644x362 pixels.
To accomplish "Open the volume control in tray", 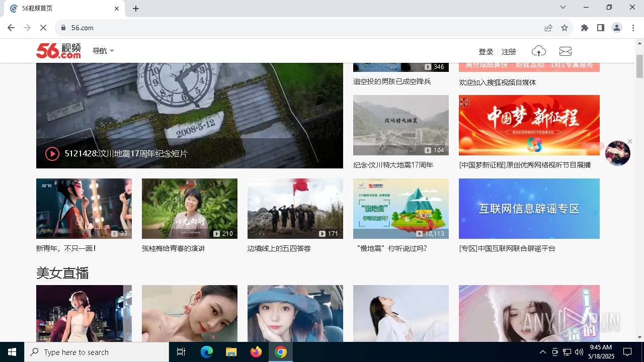I will tap(579, 352).
